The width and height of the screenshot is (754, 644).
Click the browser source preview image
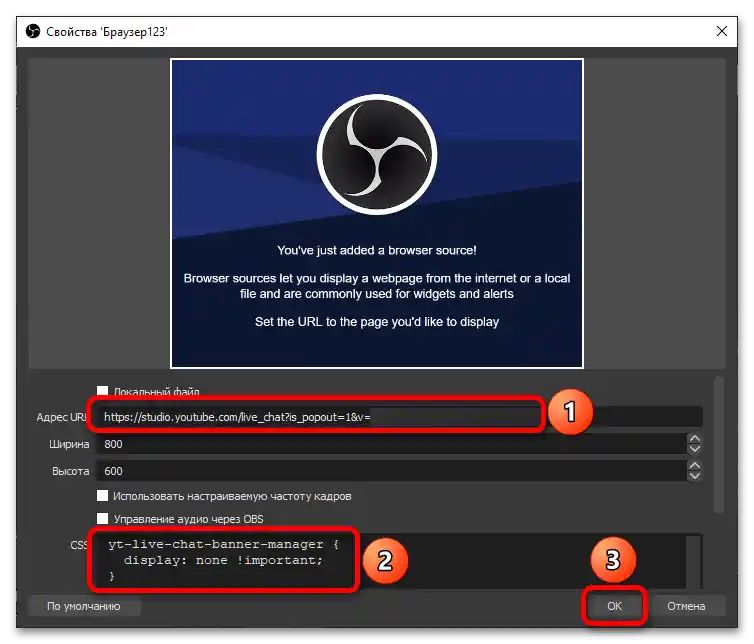(x=377, y=214)
